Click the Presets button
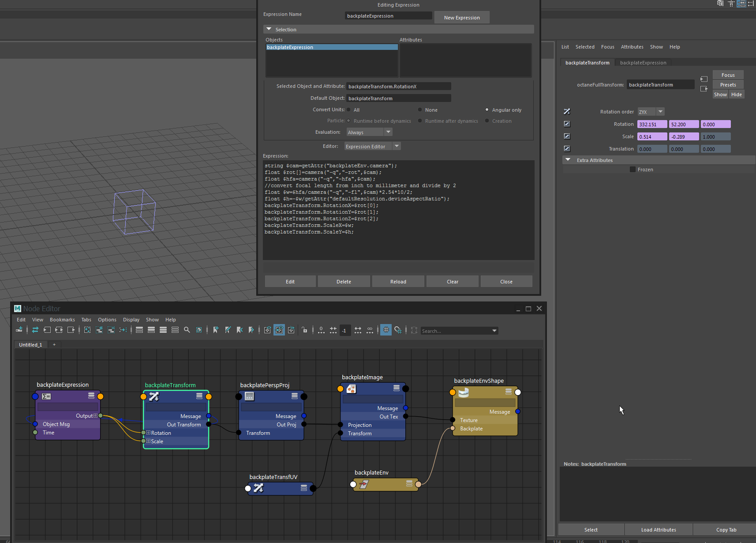 click(x=728, y=85)
